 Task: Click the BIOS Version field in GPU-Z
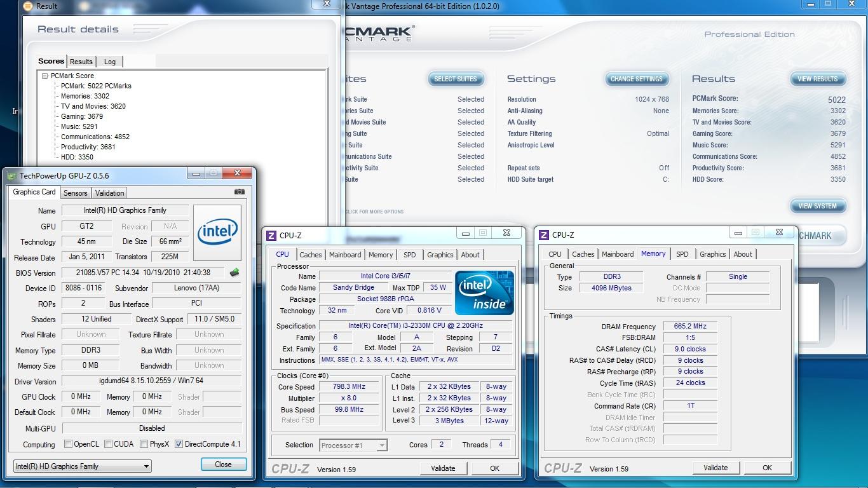click(x=144, y=272)
